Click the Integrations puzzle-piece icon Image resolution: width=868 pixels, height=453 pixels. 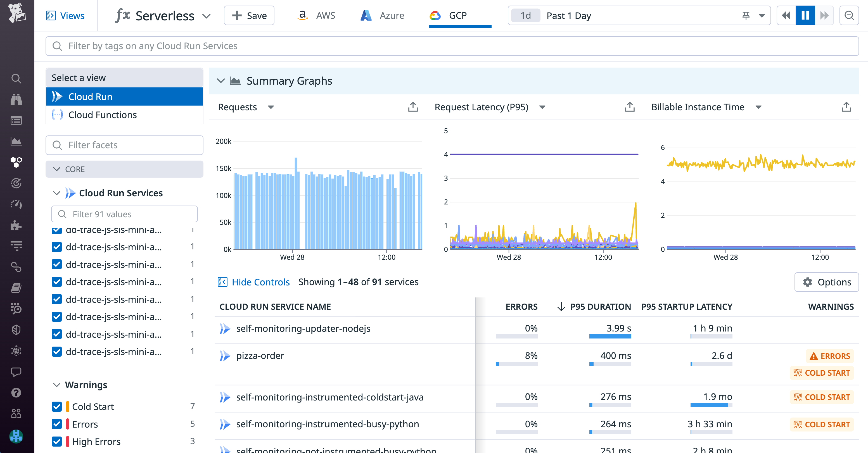[x=16, y=225]
